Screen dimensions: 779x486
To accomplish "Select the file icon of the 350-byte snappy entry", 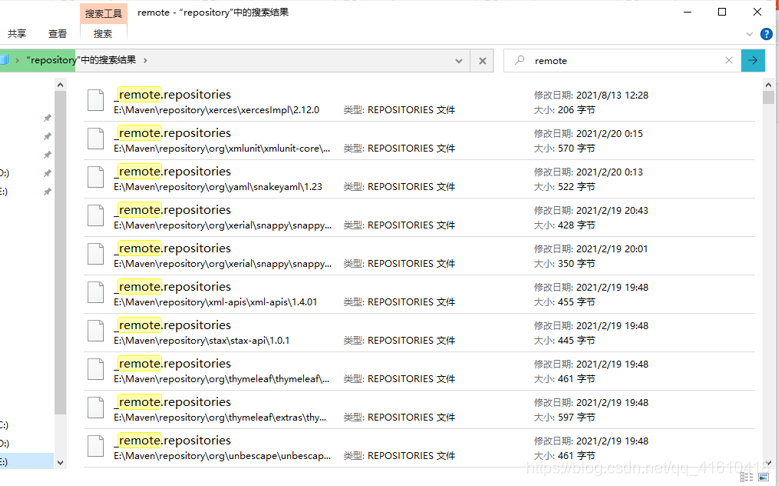I will pos(95,253).
